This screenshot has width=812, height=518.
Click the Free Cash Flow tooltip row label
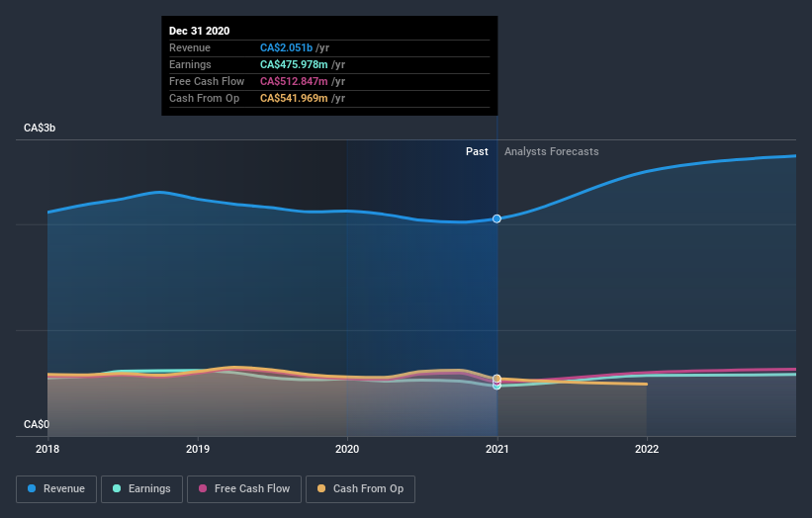[207, 81]
